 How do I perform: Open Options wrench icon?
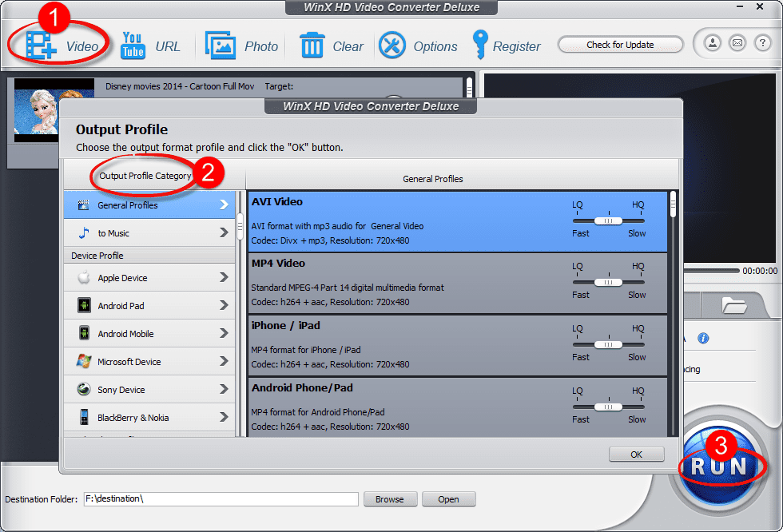pyautogui.click(x=392, y=46)
